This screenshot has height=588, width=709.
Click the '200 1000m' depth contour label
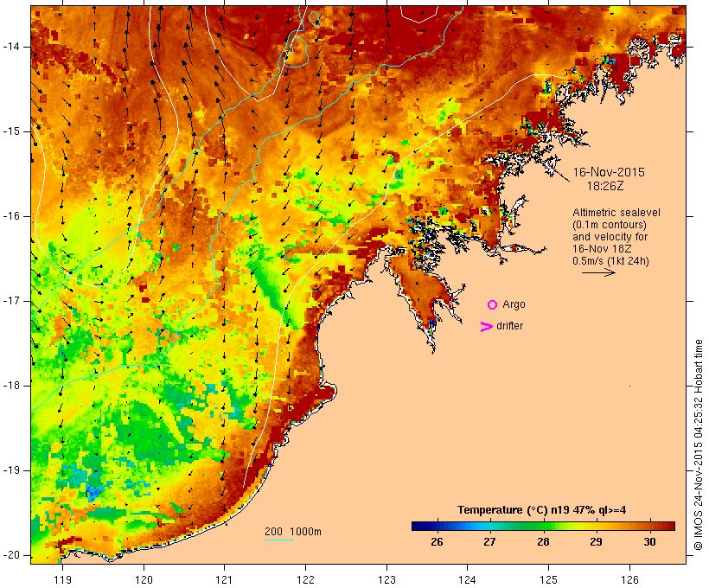coord(293,532)
